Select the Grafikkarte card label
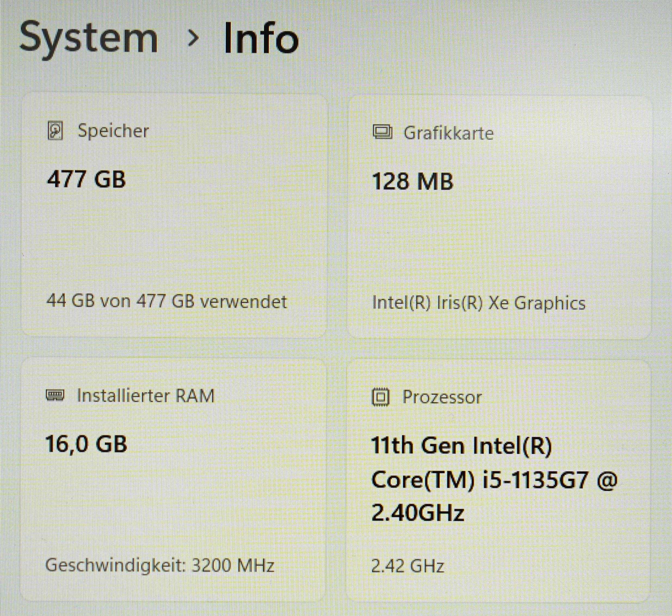 [448, 133]
